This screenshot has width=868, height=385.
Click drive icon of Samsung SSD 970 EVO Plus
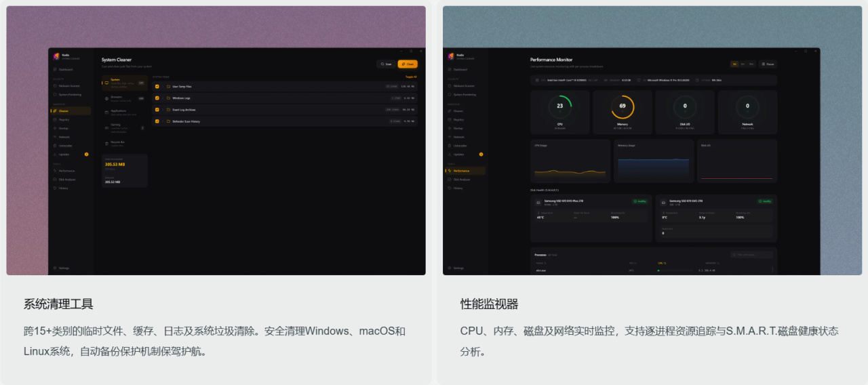[538, 202]
